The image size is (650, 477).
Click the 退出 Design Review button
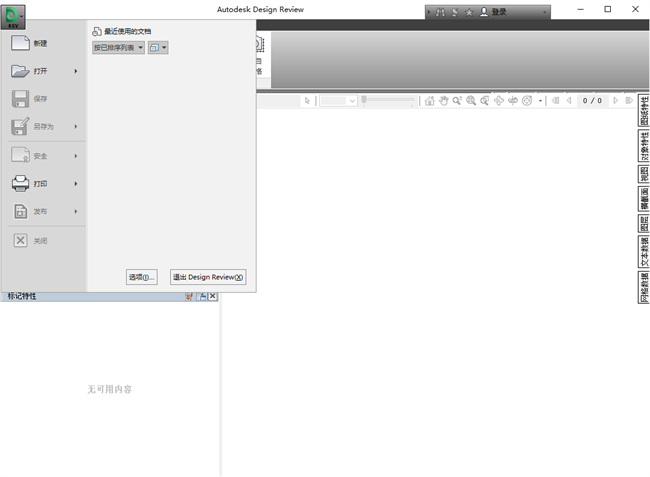[208, 277]
